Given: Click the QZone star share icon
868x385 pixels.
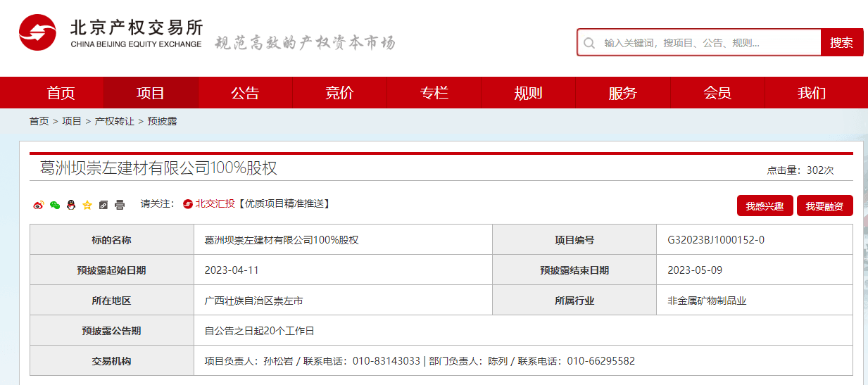Looking at the screenshot, I should (87, 205).
